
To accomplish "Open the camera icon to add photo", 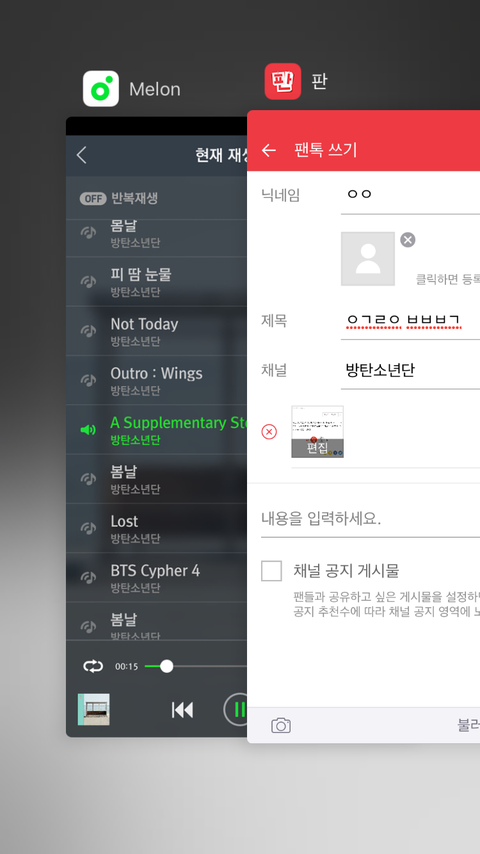I will coord(281,725).
